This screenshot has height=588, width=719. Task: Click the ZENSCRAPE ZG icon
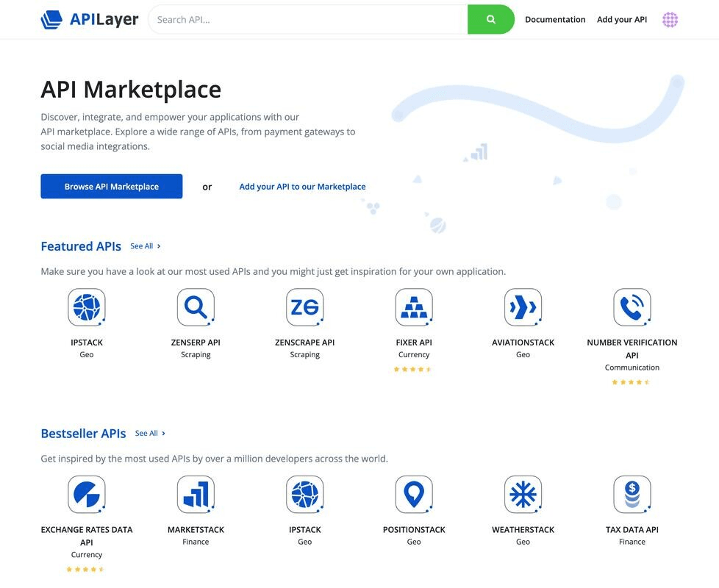[x=304, y=309]
